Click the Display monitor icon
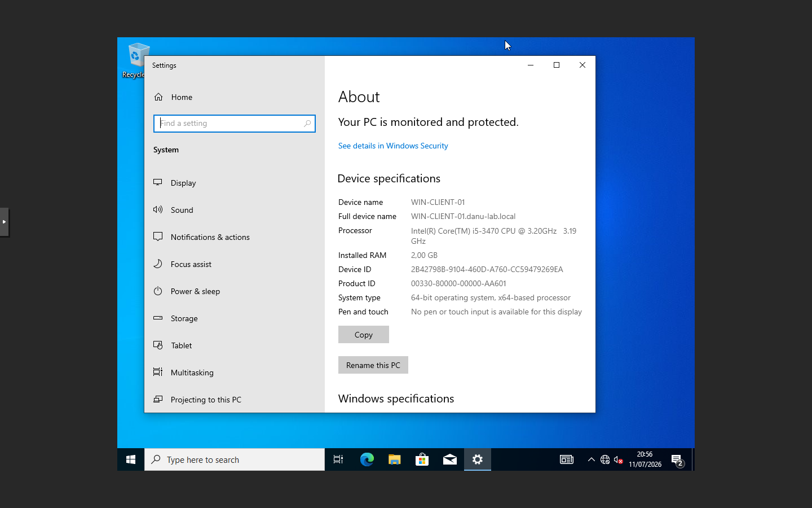 click(158, 182)
